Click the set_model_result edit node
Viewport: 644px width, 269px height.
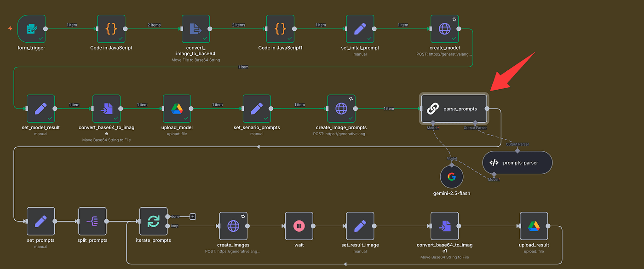click(40, 109)
